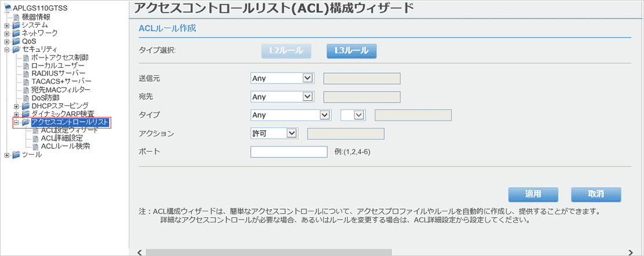Select the L2ルール type button
644x256 pixels.
click(x=286, y=51)
